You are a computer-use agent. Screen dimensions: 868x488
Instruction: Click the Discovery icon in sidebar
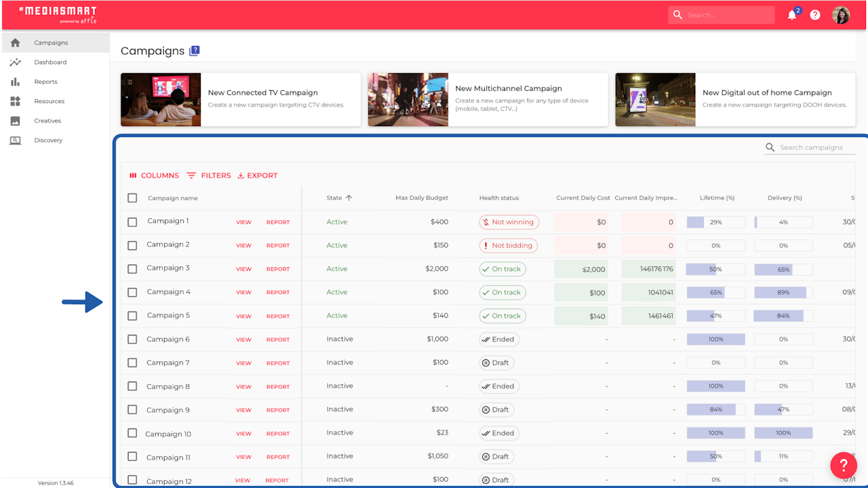tap(15, 140)
